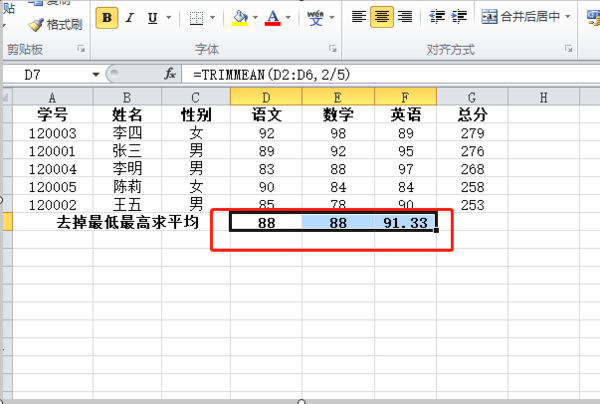Toggle italic formatting button

130,18
